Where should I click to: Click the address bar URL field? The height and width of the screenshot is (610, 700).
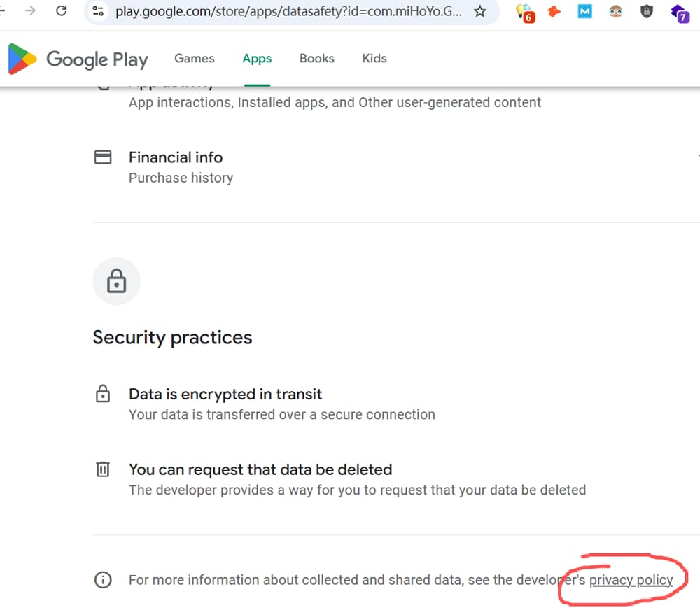click(x=288, y=11)
